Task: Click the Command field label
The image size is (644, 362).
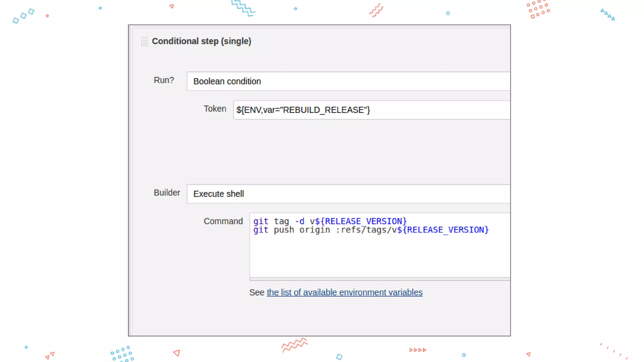Action: tap(223, 221)
